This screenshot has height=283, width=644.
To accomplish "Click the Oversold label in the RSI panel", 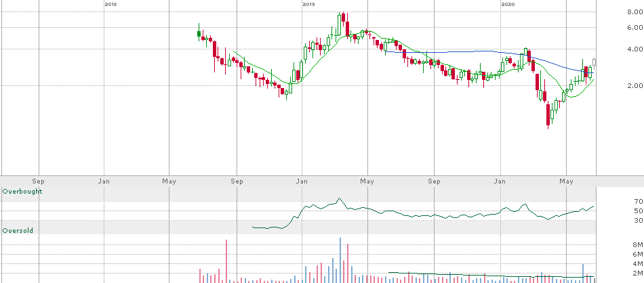I will [x=18, y=230].
